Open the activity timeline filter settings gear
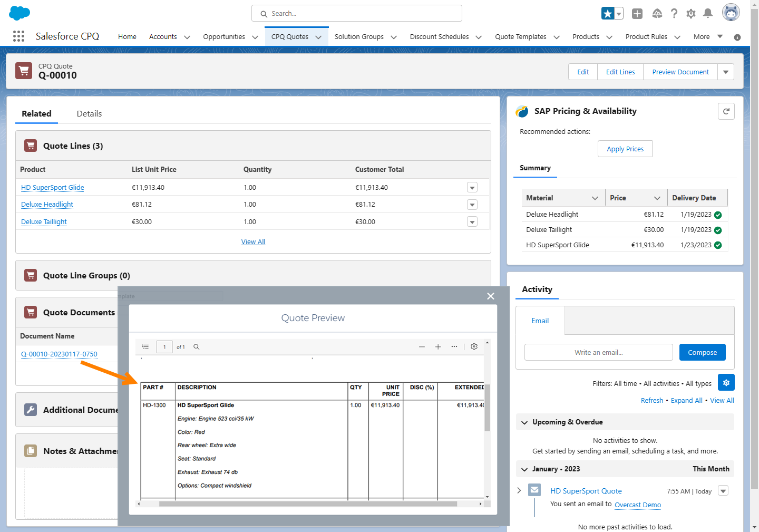 [726, 383]
